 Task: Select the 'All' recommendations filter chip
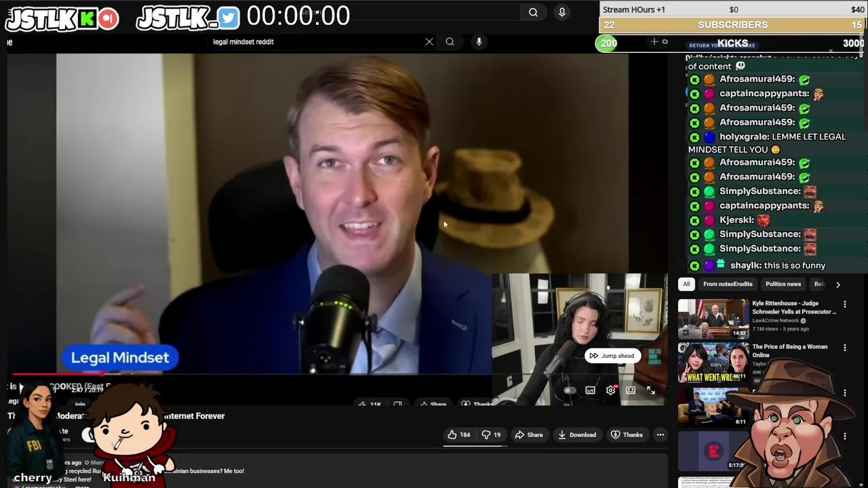click(x=686, y=284)
